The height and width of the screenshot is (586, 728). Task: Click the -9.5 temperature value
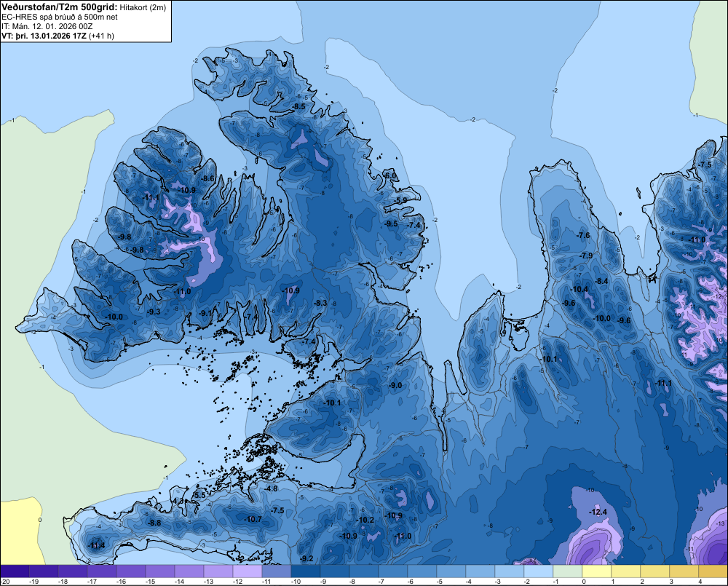coord(391,223)
